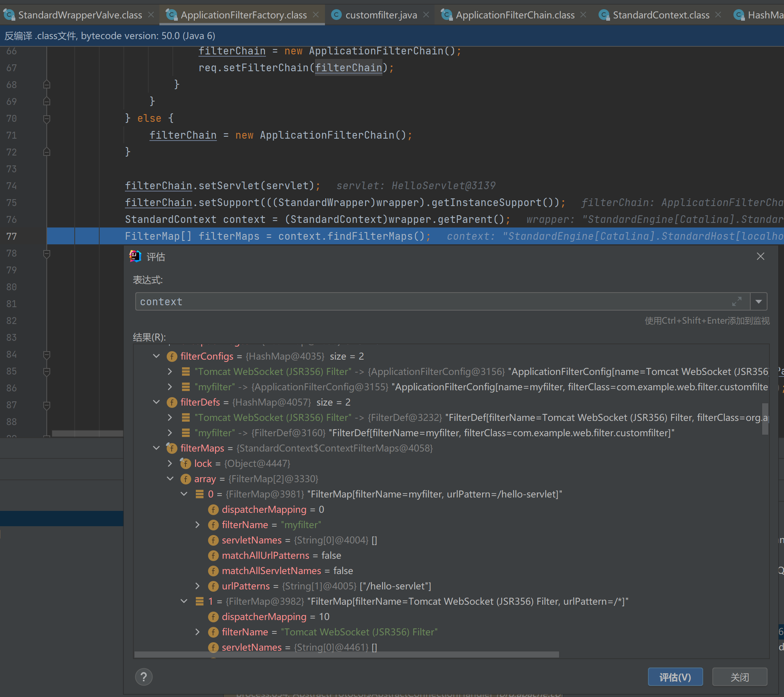Click the myfilter FilterDef entry icon
This screenshot has width=784, height=697.
point(185,433)
